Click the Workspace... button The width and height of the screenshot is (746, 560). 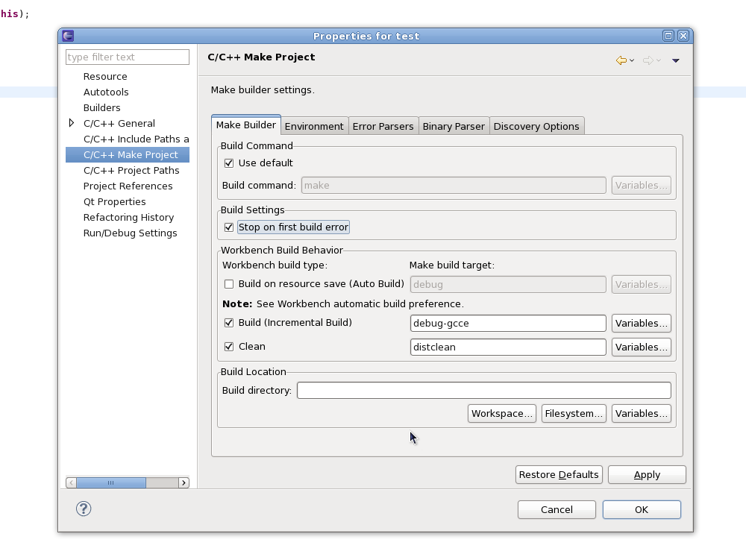click(502, 413)
